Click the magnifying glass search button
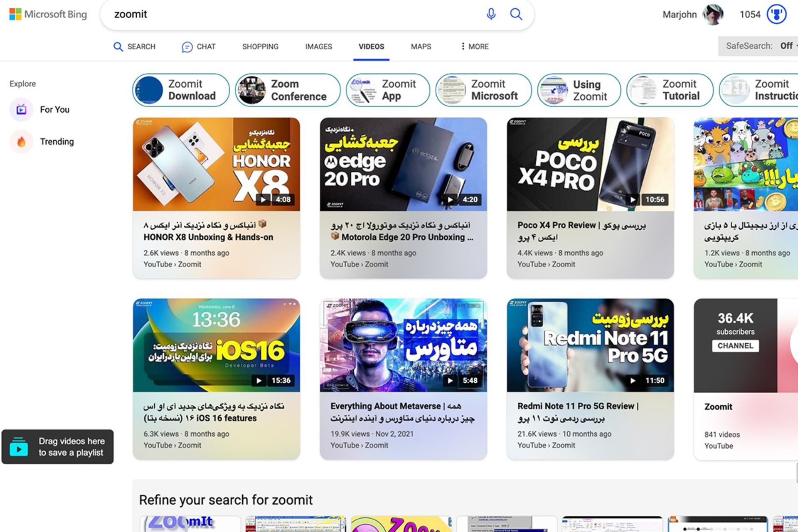The height and width of the screenshot is (532, 798). pos(516,14)
